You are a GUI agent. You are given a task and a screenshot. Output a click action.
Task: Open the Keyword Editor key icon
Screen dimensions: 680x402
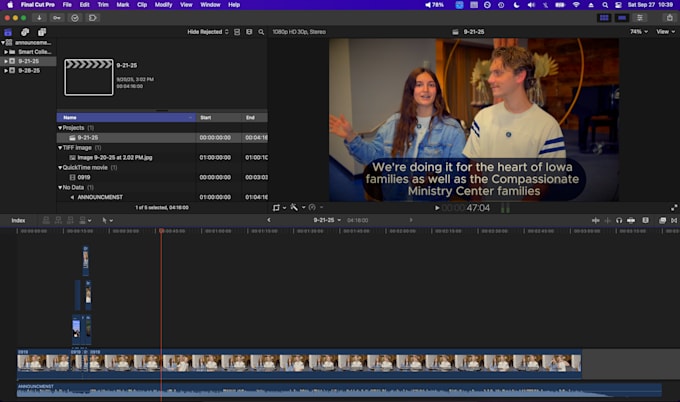point(57,18)
